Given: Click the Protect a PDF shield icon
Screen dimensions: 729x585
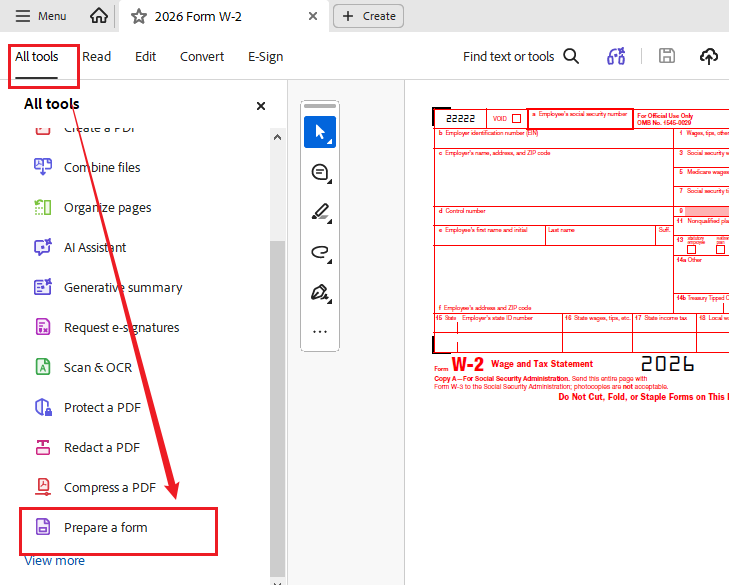Looking at the screenshot, I should click(43, 407).
